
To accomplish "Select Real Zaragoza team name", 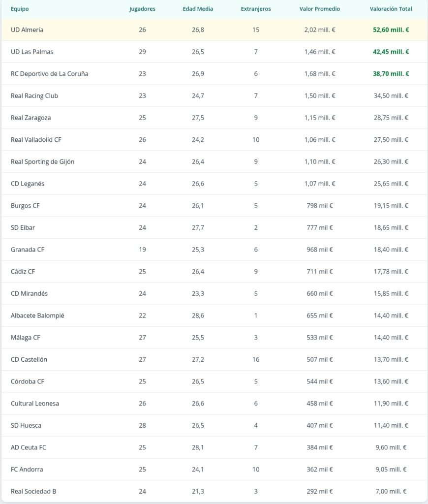I will click(x=31, y=118).
